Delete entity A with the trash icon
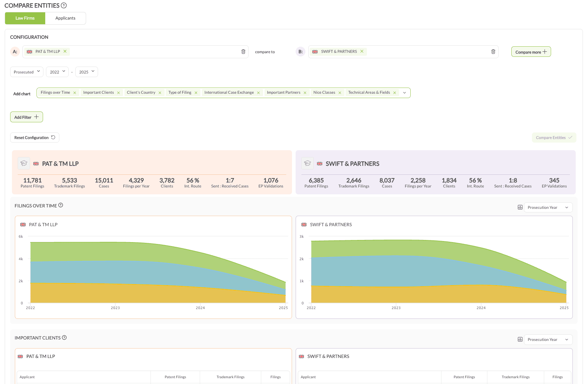 (243, 52)
